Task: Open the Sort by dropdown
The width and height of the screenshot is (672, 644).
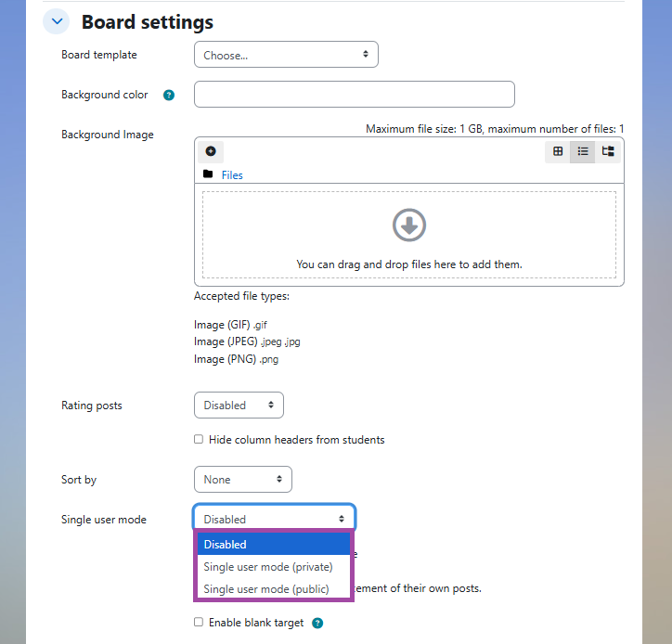Action: pos(242,480)
